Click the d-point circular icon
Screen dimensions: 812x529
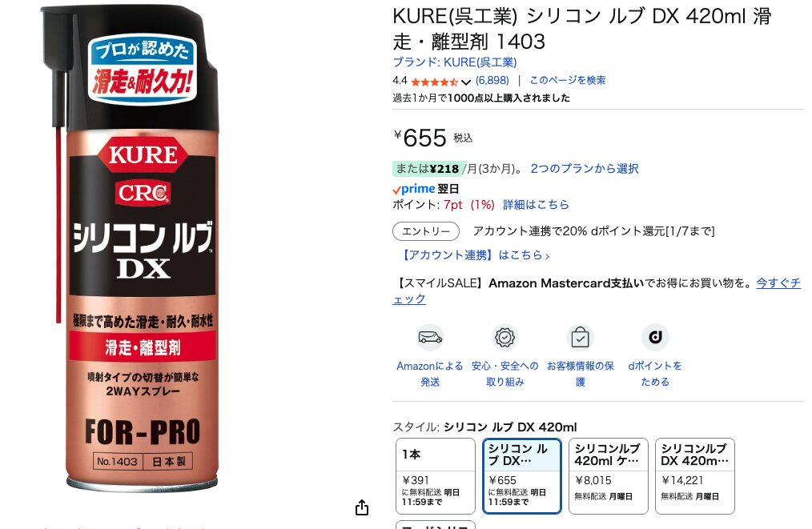pyautogui.click(x=655, y=338)
